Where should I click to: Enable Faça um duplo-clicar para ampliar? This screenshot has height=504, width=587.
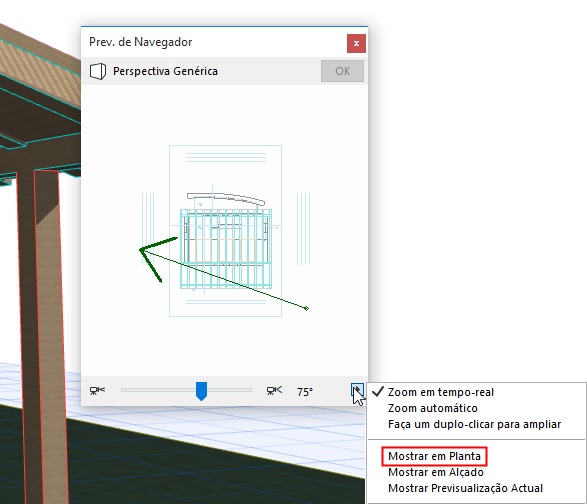(474, 424)
